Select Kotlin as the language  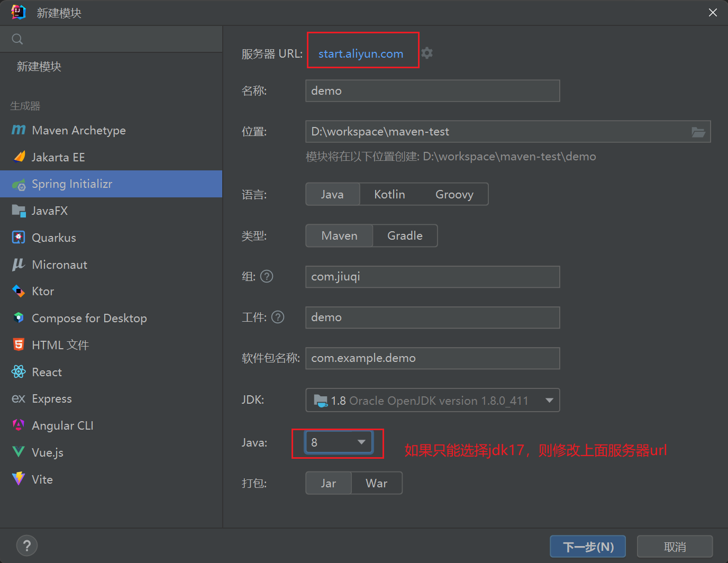point(389,194)
